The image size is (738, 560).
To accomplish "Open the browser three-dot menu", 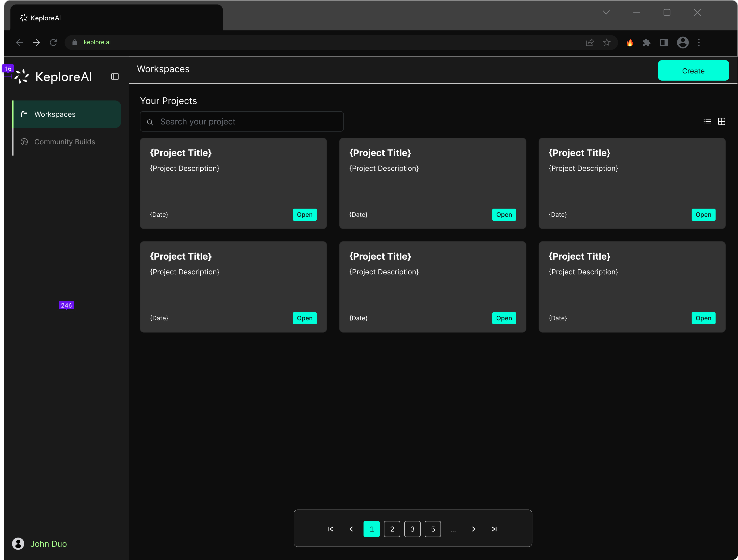I will pyautogui.click(x=699, y=43).
